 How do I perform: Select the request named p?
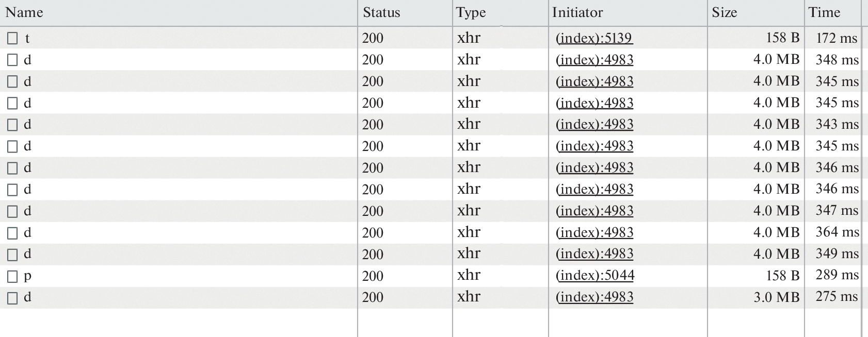coord(28,276)
